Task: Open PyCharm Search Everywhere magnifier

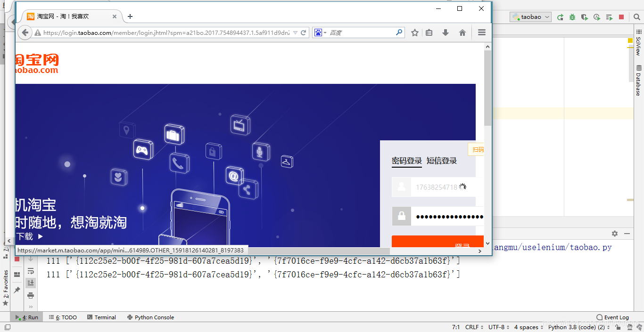Action: pyautogui.click(x=636, y=17)
